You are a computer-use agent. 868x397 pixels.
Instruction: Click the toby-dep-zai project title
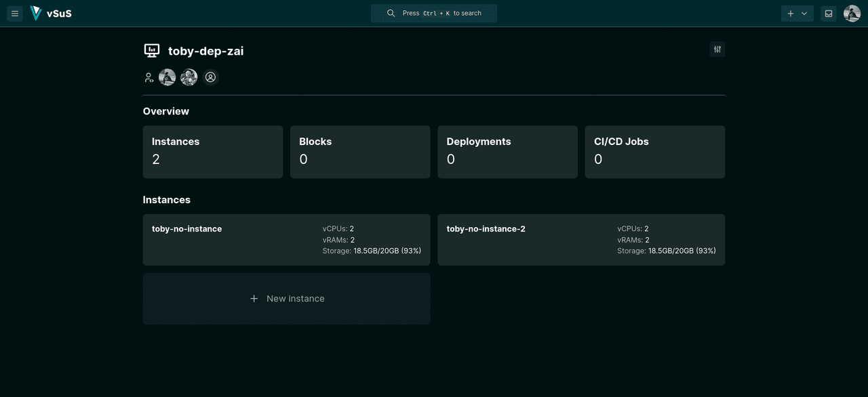coord(205,51)
